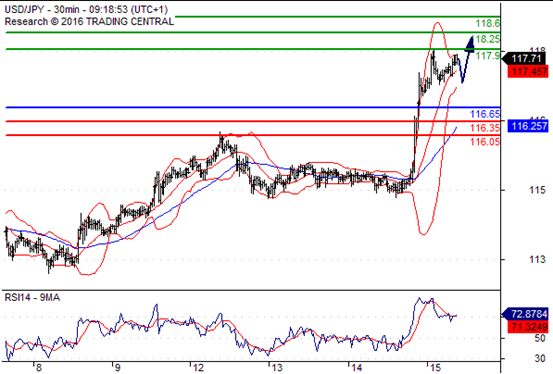Click the blue 72.8784 RSI value tag
Image resolution: width=553 pixels, height=374 pixels.
tap(525, 314)
